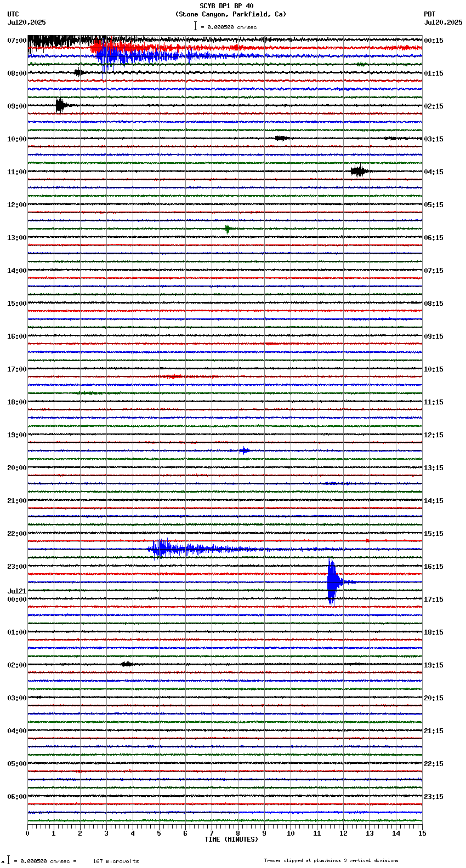Click the '0' tick label on time axis
Screen dimensions: 466x868
click(27, 833)
